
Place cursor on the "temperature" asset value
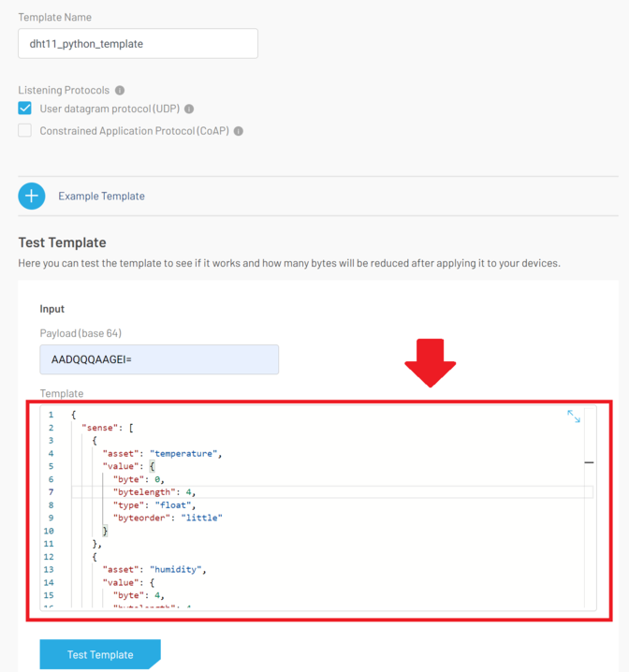184,453
